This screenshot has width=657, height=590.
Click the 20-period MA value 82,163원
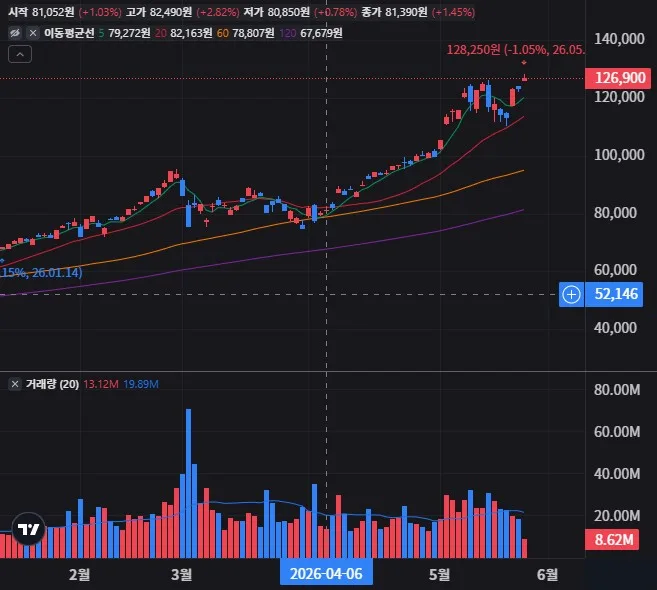coord(191,33)
